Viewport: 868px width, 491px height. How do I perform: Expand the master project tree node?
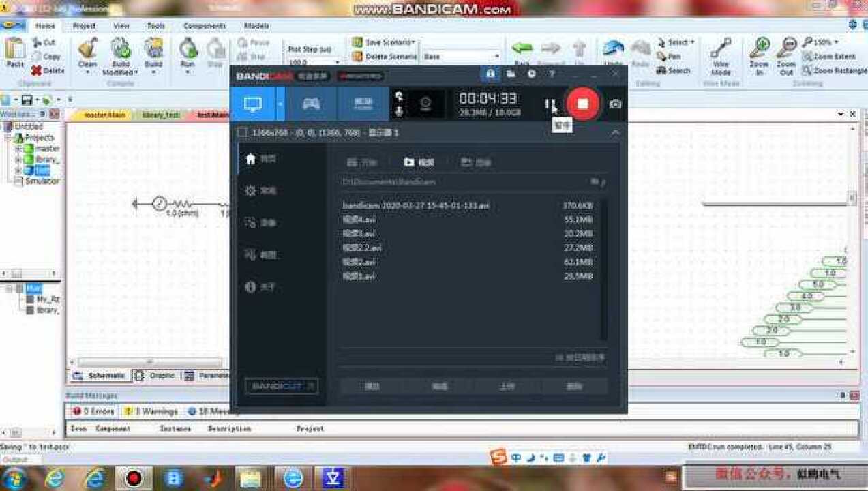(x=18, y=149)
